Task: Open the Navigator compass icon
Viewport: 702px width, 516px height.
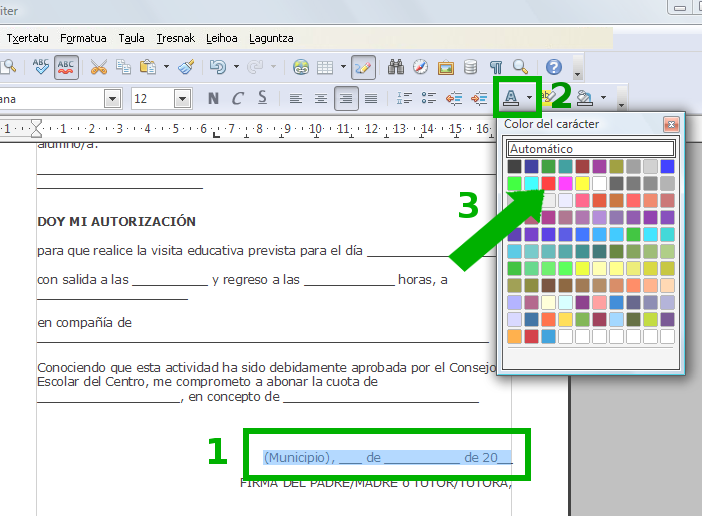Action: click(420, 67)
